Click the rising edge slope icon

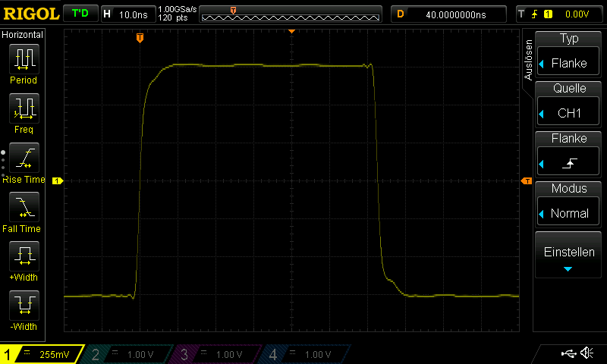(570, 163)
